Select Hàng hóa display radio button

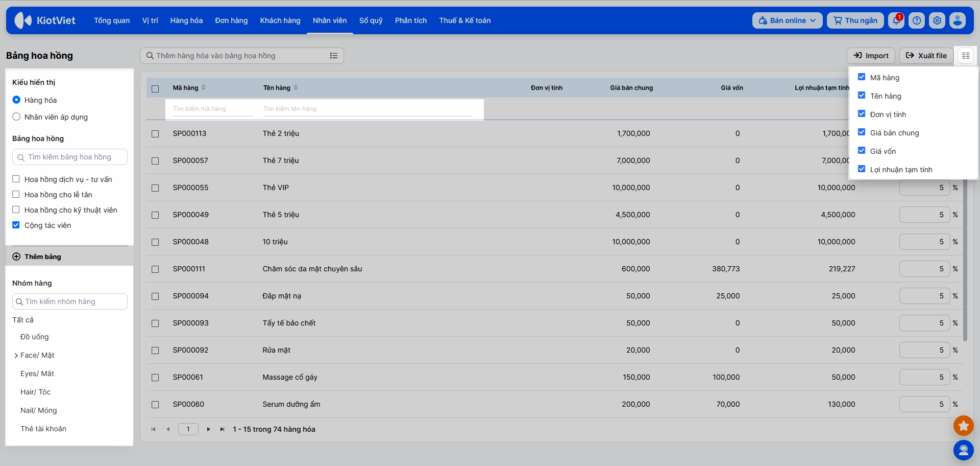[16, 100]
